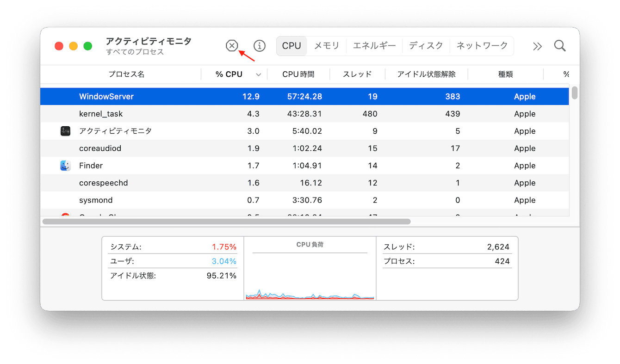Screen dimensions: 620x364
Task: Select the sysmond process row
Action: click(x=304, y=200)
